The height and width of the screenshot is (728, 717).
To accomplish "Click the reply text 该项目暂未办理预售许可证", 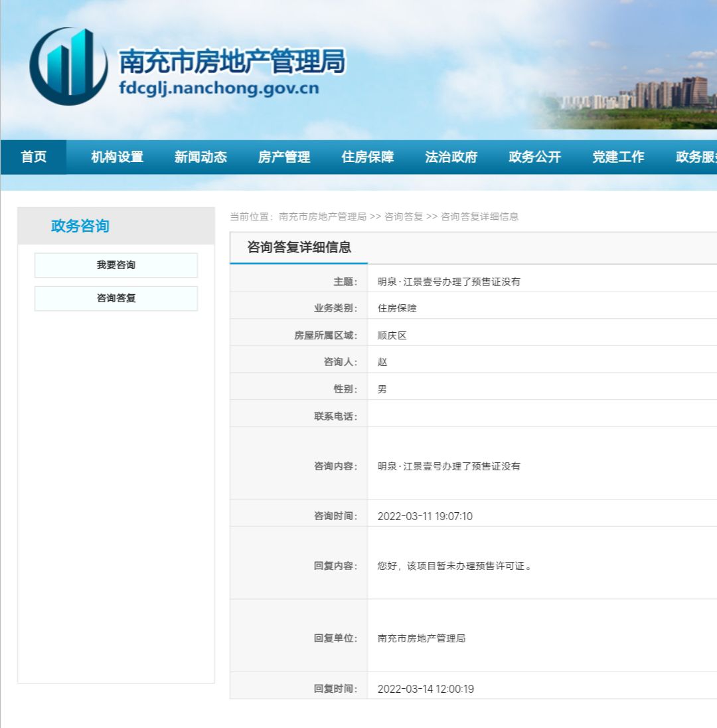I will pyautogui.click(x=454, y=566).
